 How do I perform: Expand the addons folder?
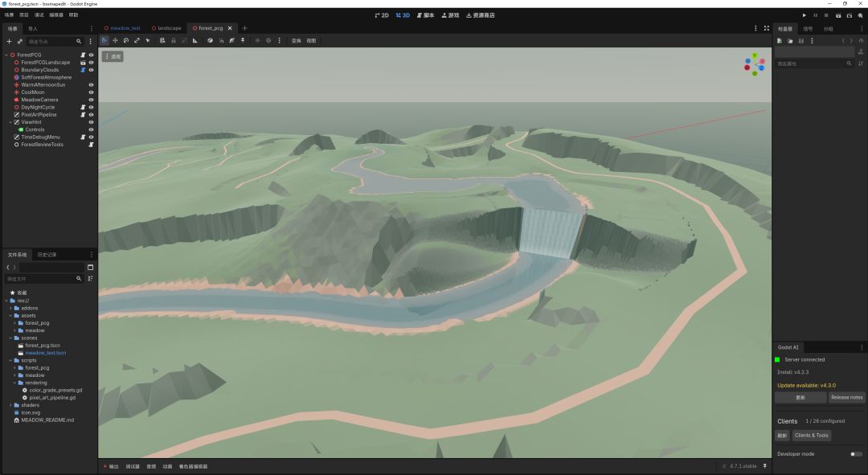[10, 308]
